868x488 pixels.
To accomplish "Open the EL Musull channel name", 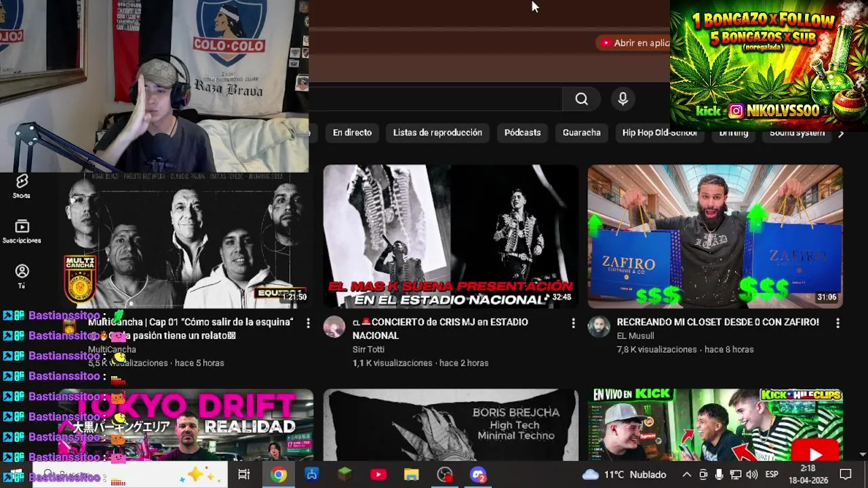I will (635, 335).
